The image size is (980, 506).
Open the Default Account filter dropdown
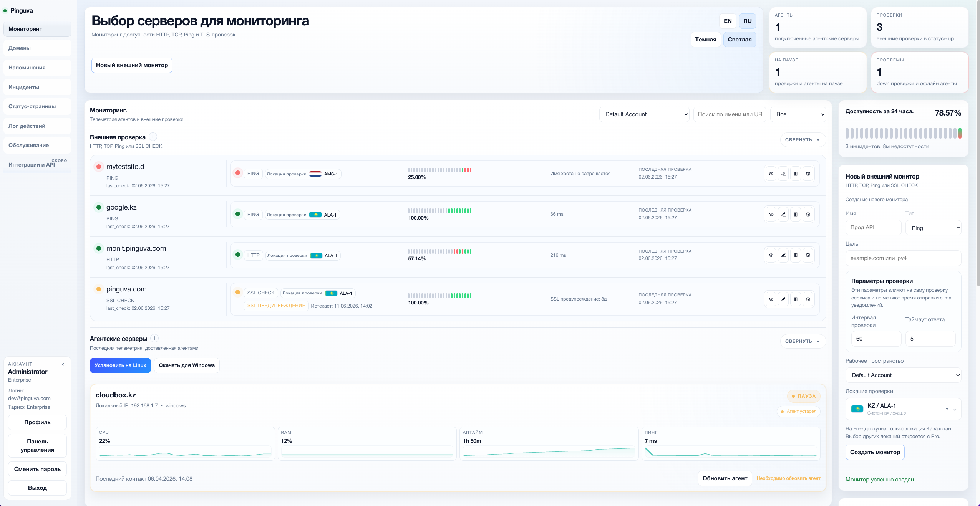click(x=644, y=114)
